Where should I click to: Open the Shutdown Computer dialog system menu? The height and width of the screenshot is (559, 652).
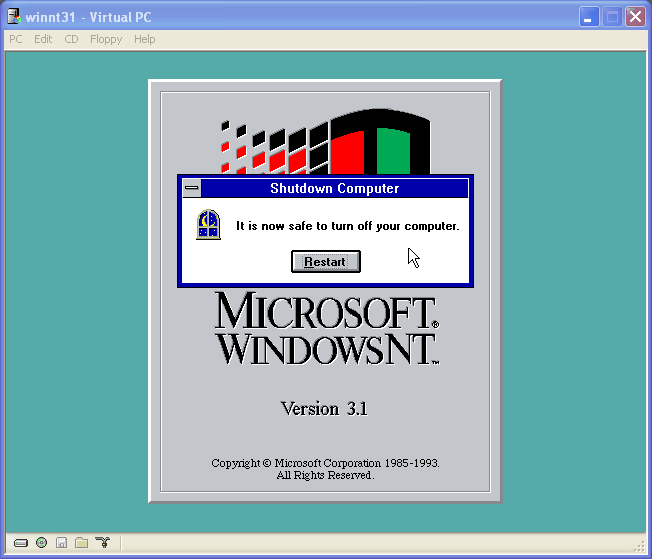[x=192, y=188]
